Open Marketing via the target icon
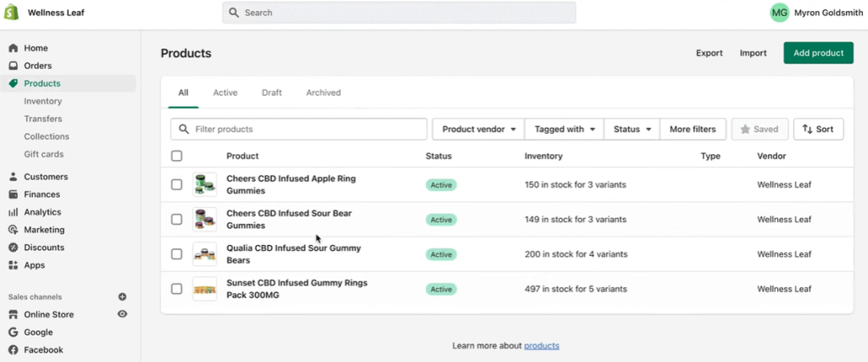 point(14,230)
